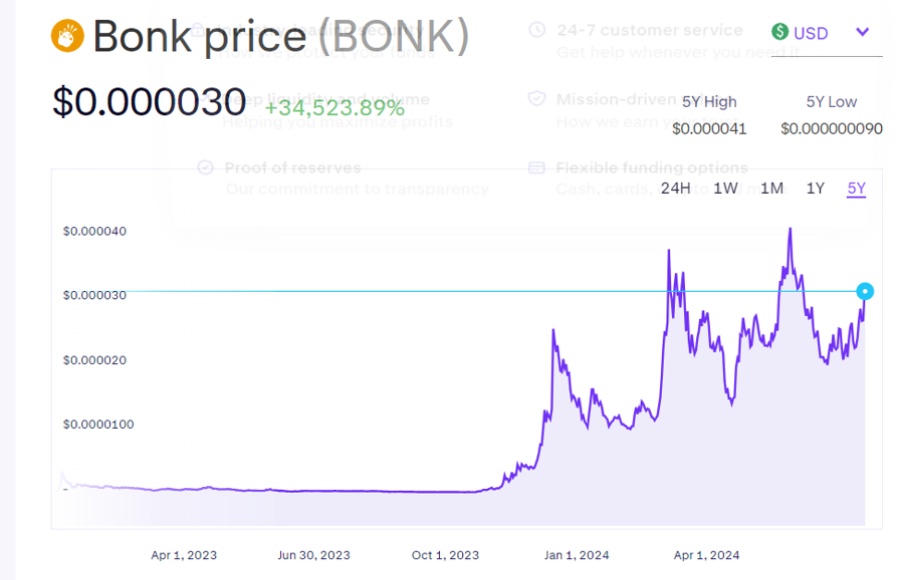Image resolution: width=900 pixels, height=580 pixels.
Task: Open the Proof of reserves link
Action: [292, 168]
